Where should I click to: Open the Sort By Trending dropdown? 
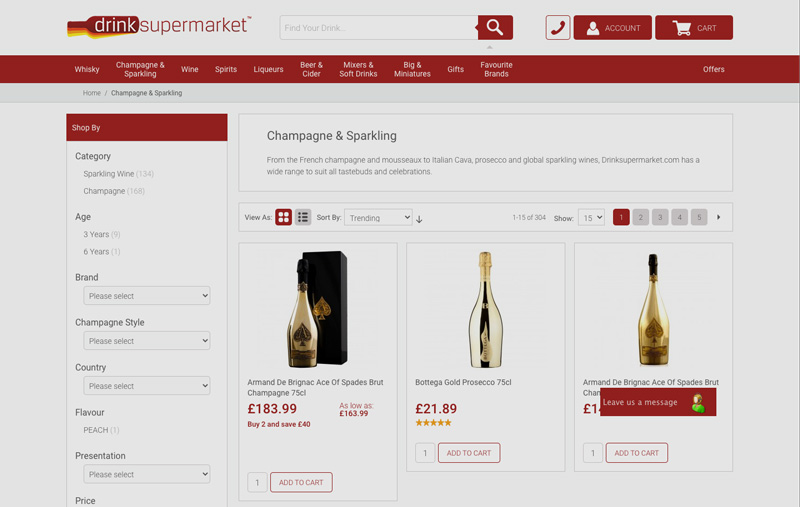click(378, 217)
